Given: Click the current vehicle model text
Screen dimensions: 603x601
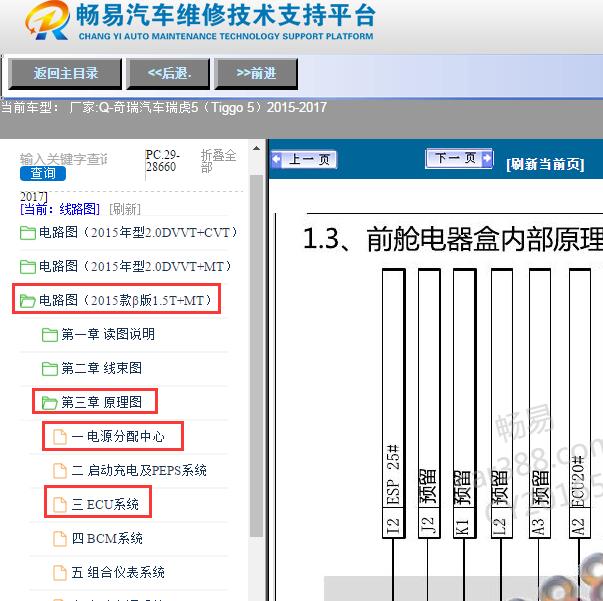Looking at the screenshot, I should pos(164,107).
